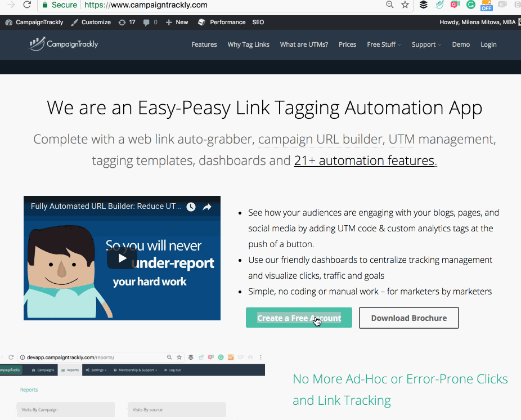Click the Download Brochure button
Viewport: 521px width, 420px height.
click(x=408, y=318)
